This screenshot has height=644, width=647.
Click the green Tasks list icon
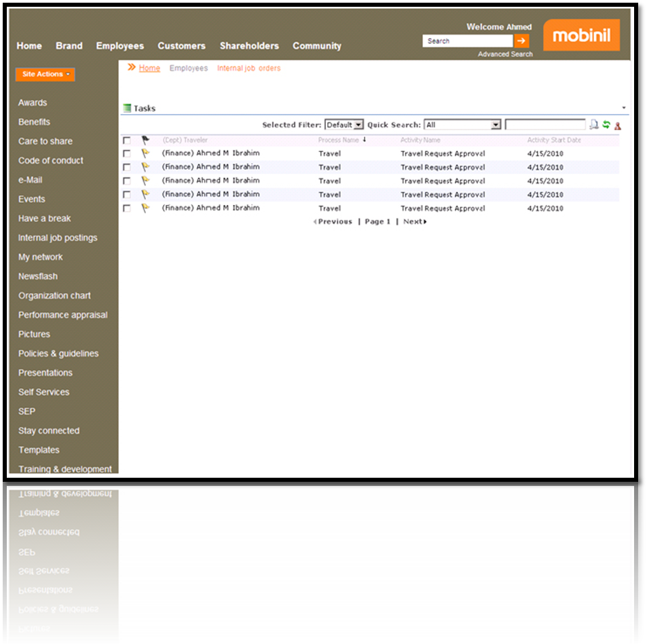tap(127, 108)
